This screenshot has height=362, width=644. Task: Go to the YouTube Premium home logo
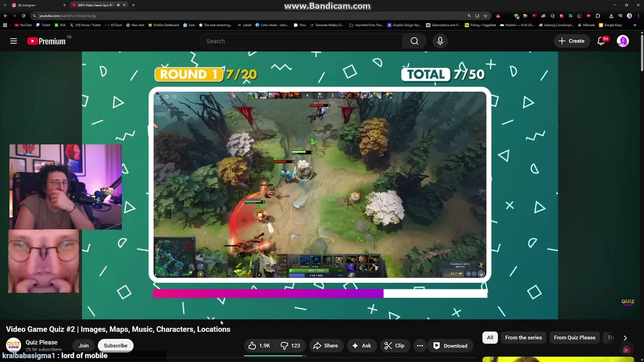coord(46,41)
